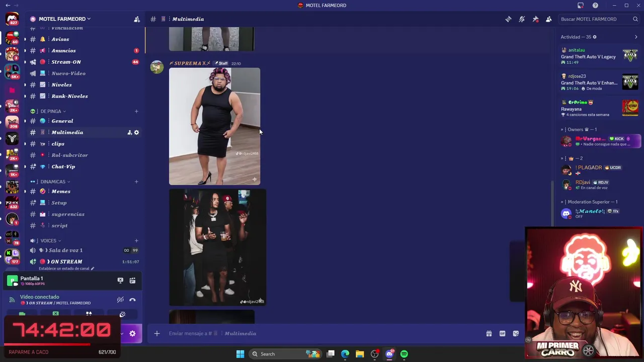This screenshot has height=362, width=644.
Task: Open Windows Start menu
Action: pos(240,354)
